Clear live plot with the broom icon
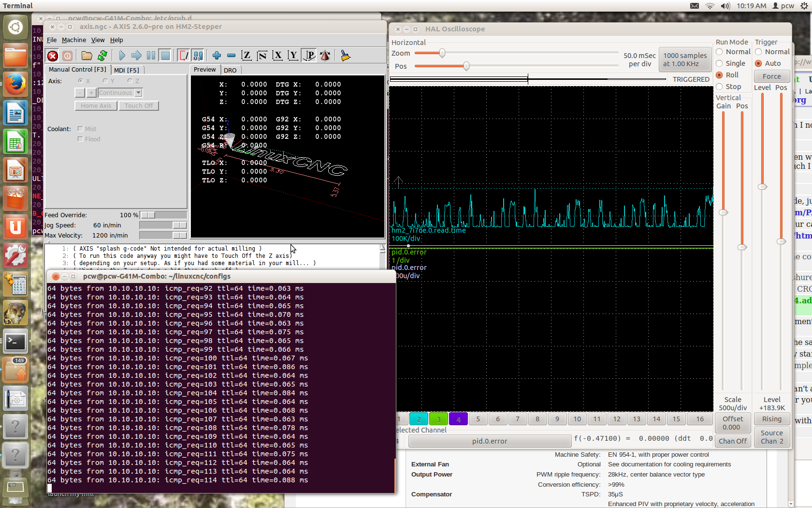Image resolution: width=812 pixels, height=508 pixels. [345, 56]
